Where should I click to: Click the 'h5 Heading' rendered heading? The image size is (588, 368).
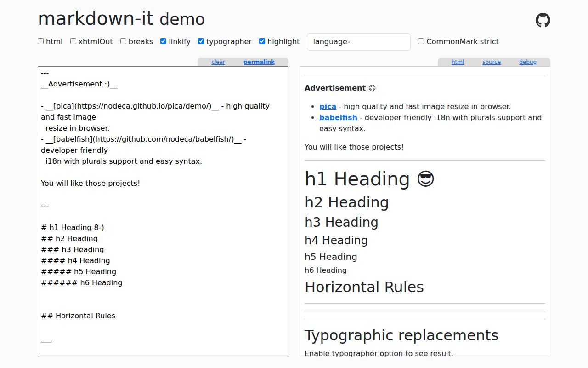click(331, 257)
